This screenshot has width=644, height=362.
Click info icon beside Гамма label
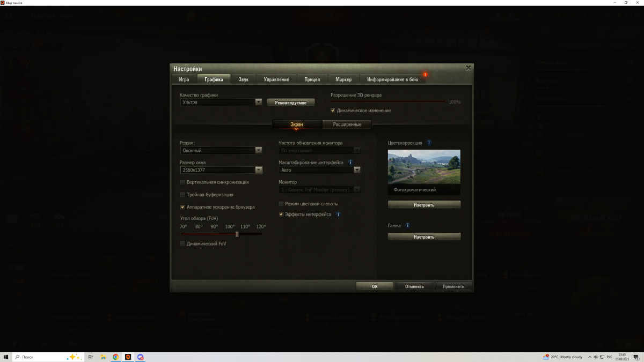(x=408, y=226)
